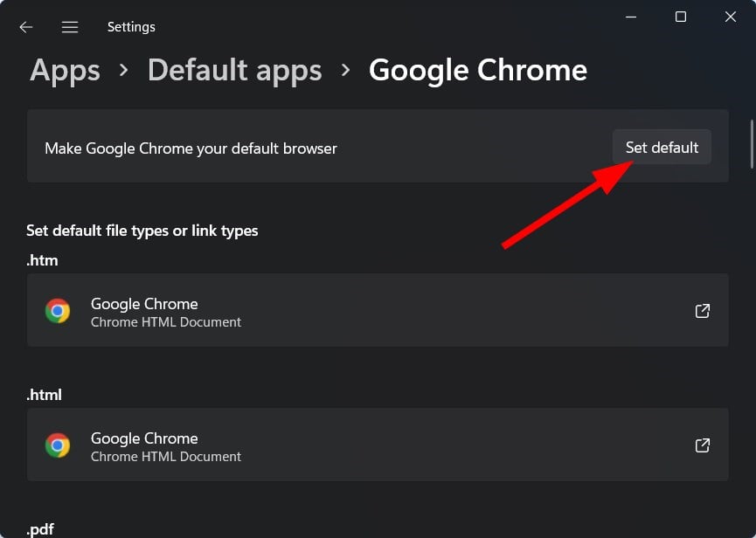
Task: Open the external link icon for .htm
Action: (x=703, y=311)
